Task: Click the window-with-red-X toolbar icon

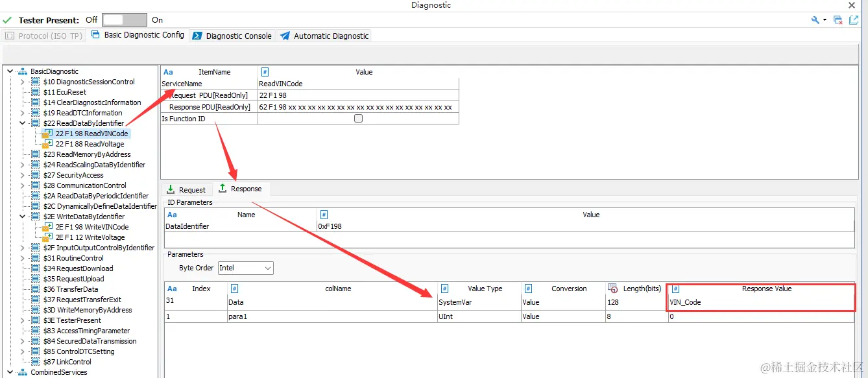Action: click(838, 20)
